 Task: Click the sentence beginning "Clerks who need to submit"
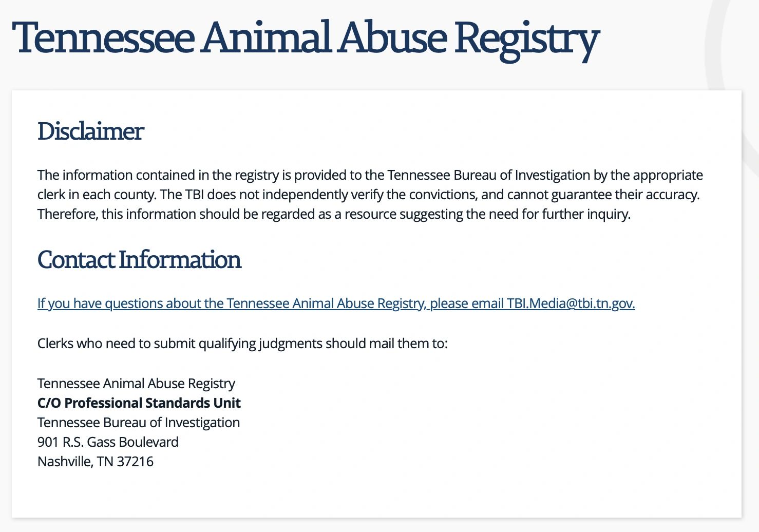pos(242,343)
